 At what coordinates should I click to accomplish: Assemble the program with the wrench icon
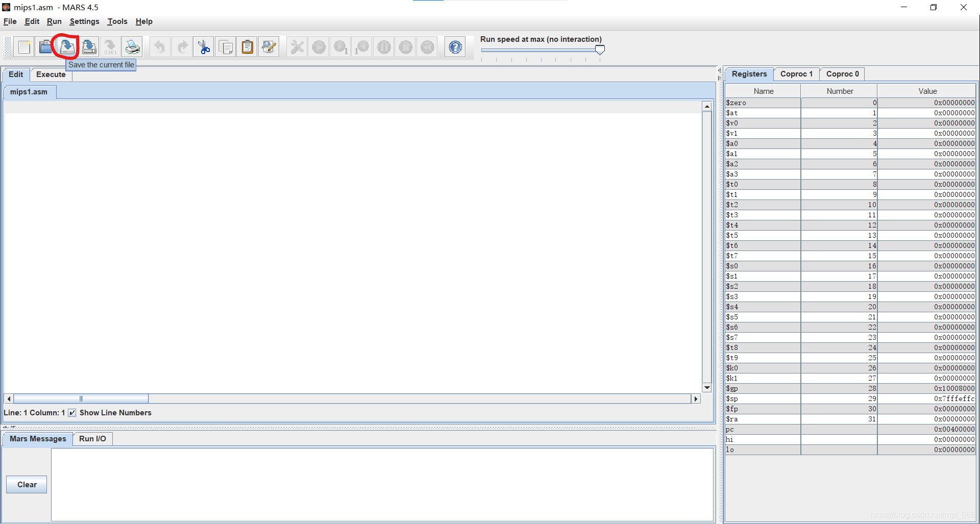(297, 47)
